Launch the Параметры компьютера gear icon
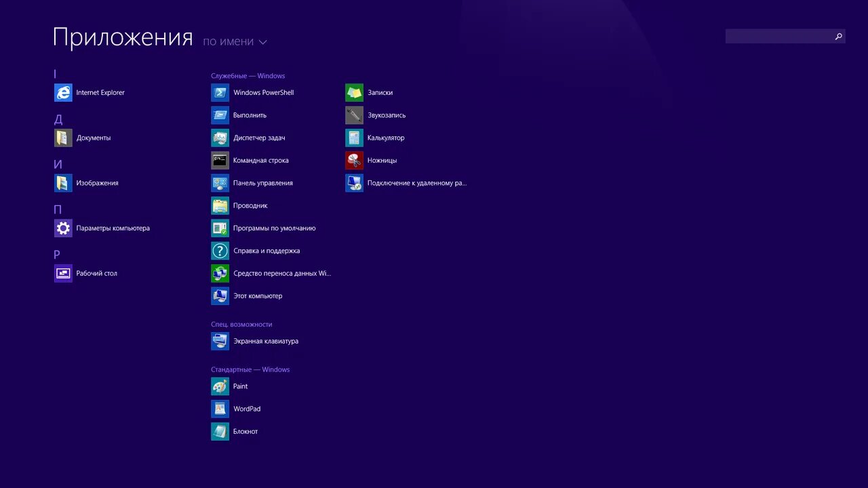Viewport: 868px width, 488px height. pyautogui.click(x=63, y=228)
